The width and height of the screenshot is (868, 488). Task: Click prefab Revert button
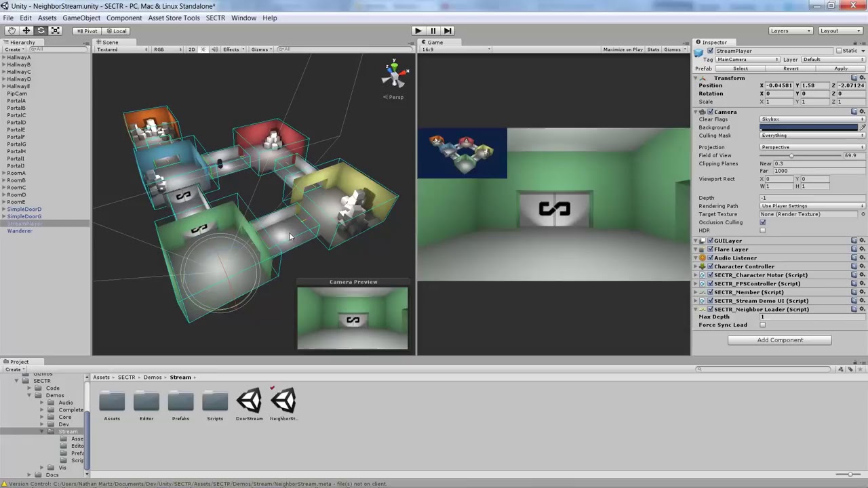click(x=791, y=68)
